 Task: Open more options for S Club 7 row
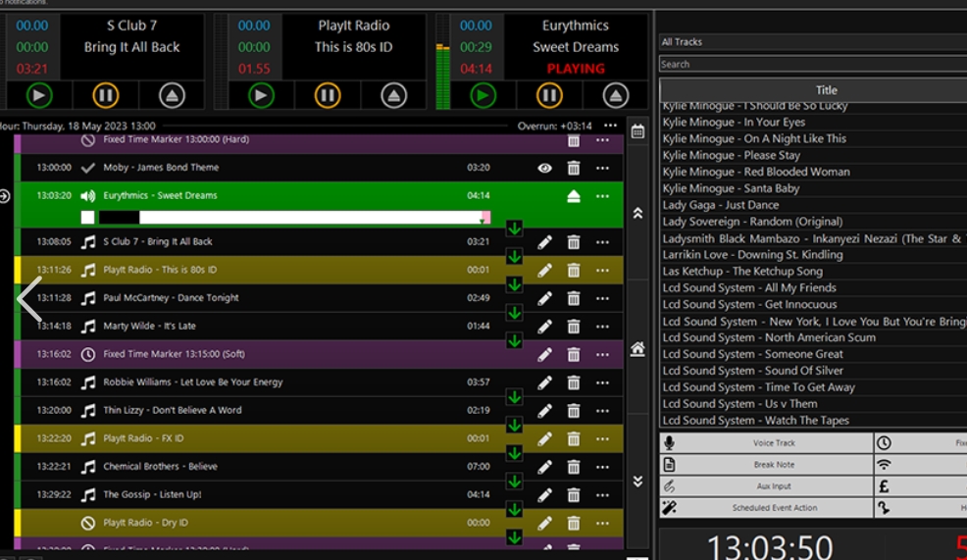[x=602, y=242]
